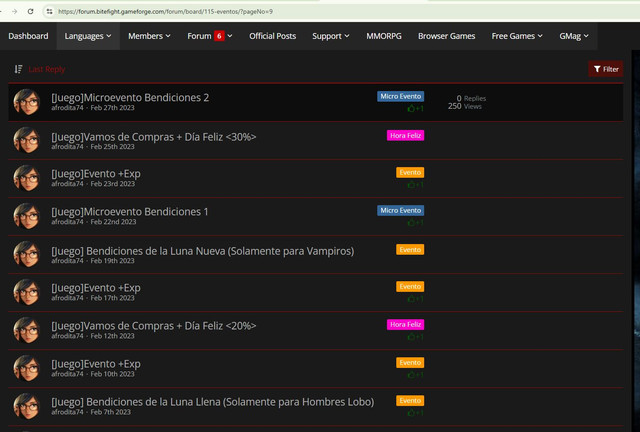Click the browser forward arrow
This screenshot has width=640, height=432.
click(x=14, y=11)
